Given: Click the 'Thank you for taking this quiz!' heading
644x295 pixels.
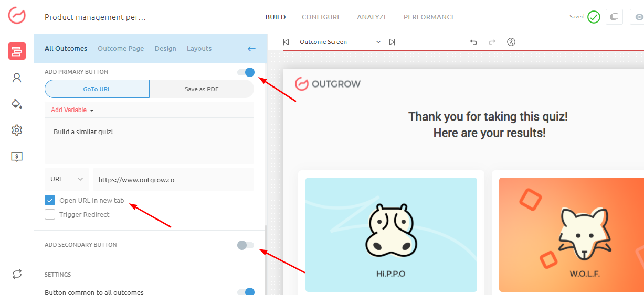Looking at the screenshot, I should pyautogui.click(x=488, y=116).
